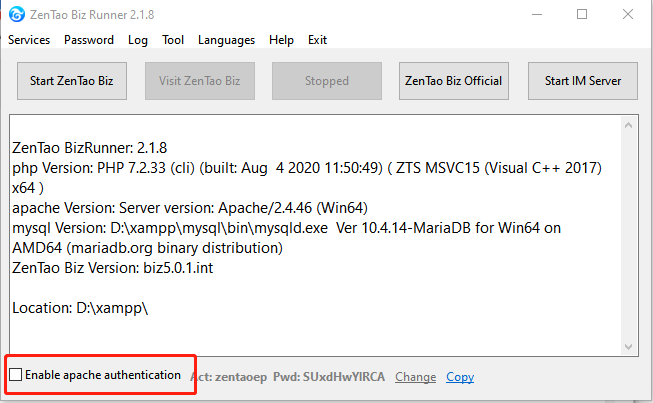
Task: Open the Log menu
Action: 138,40
